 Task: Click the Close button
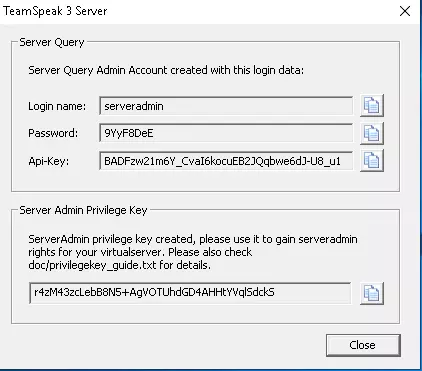pyautogui.click(x=363, y=345)
